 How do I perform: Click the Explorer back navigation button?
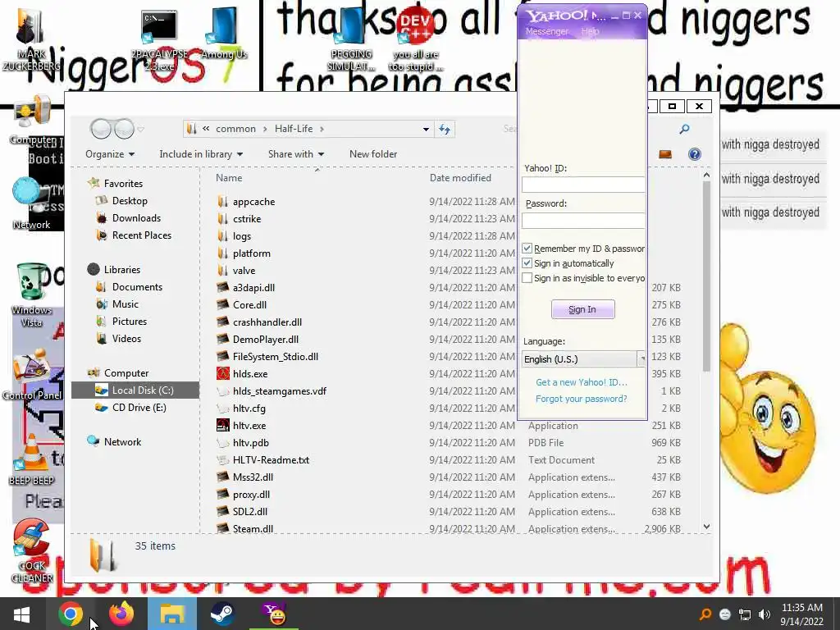click(x=101, y=129)
